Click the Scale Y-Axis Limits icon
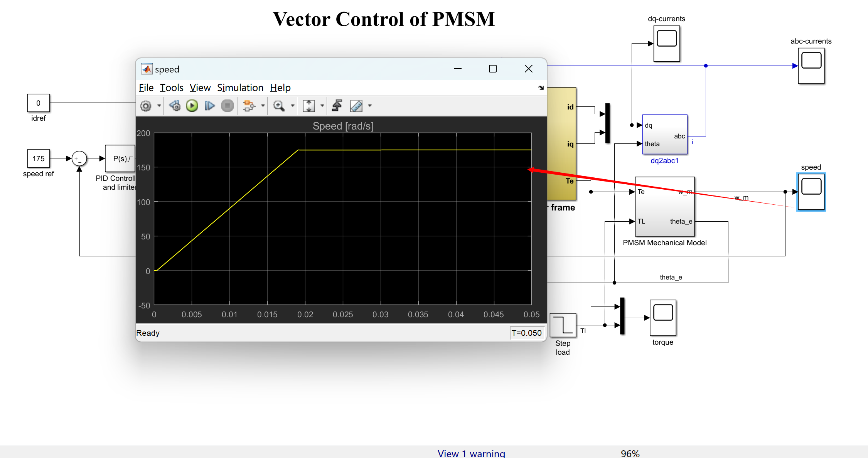 click(x=308, y=106)
